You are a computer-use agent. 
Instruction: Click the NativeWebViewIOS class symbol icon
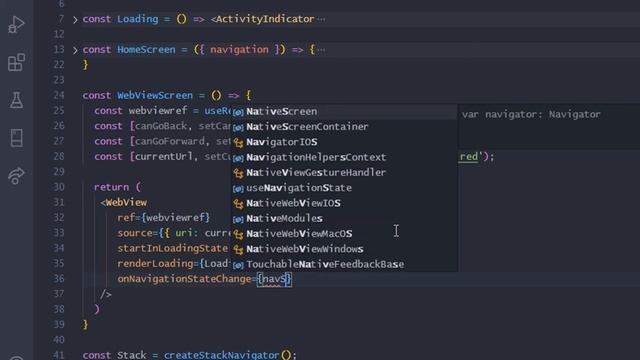238,204
